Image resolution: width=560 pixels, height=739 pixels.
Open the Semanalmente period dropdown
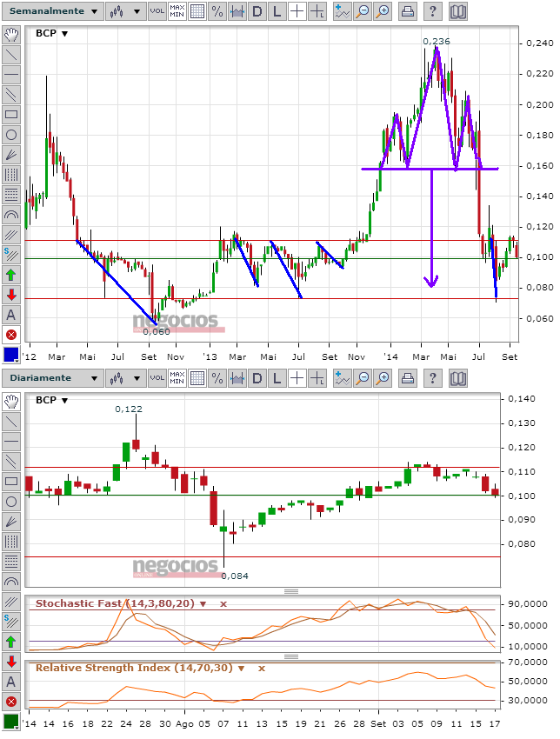tap(53, 11)
